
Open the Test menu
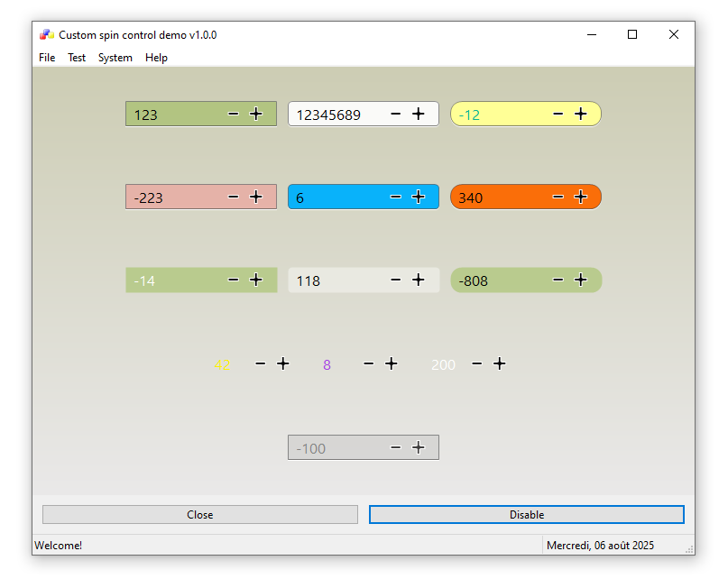pyautogui.click(x=77, y=58)
